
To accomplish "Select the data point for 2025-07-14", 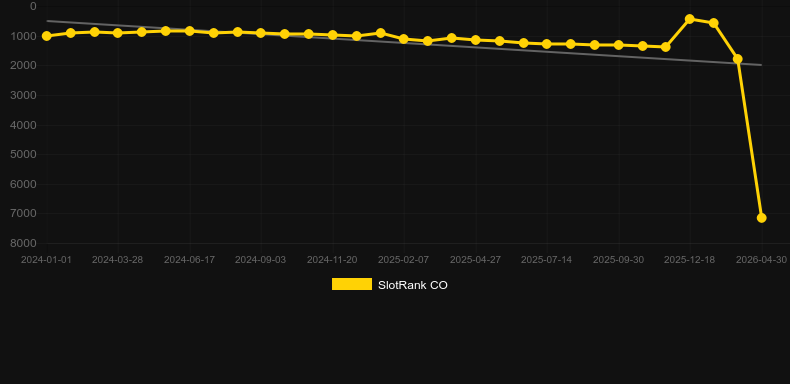I will [547, 44].
